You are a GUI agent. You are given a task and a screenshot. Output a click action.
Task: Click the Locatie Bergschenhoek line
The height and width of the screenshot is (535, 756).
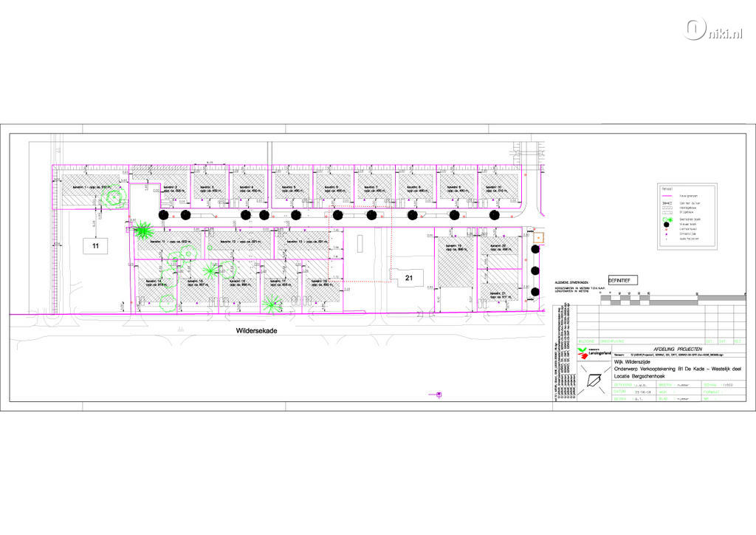(x=638, y=376)
